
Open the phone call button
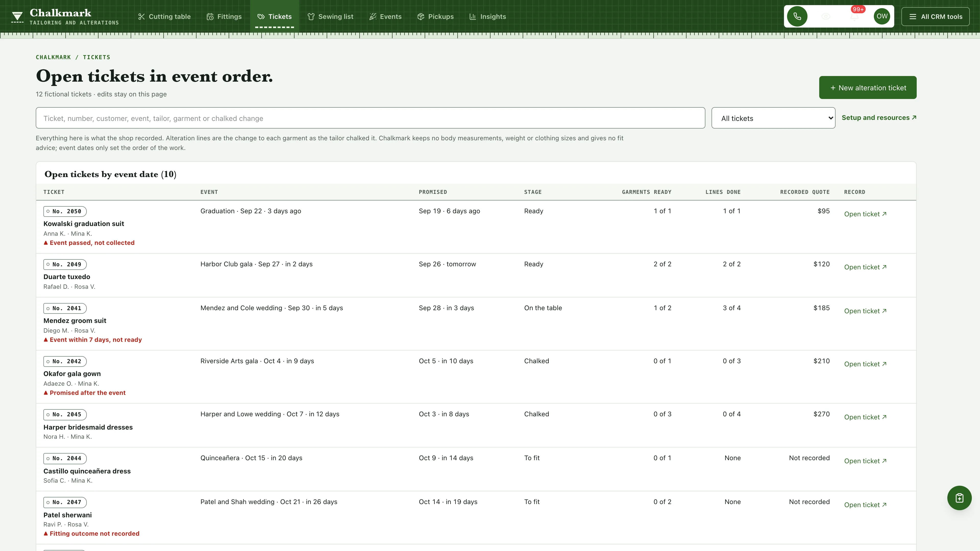[797, 16]
